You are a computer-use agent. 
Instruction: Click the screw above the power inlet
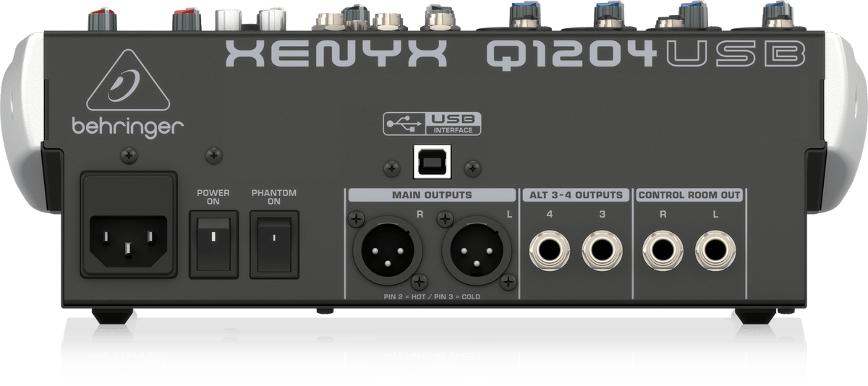pos(129,154)
